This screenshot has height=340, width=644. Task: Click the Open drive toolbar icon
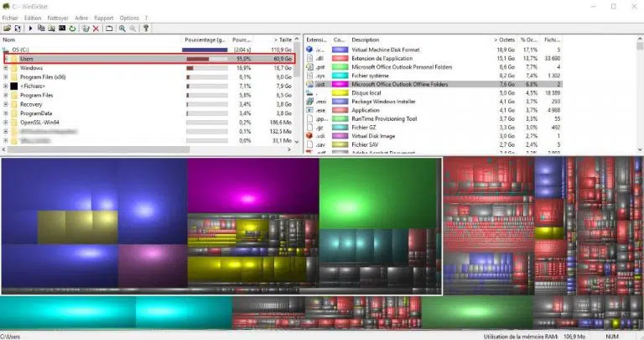(7, 29)
